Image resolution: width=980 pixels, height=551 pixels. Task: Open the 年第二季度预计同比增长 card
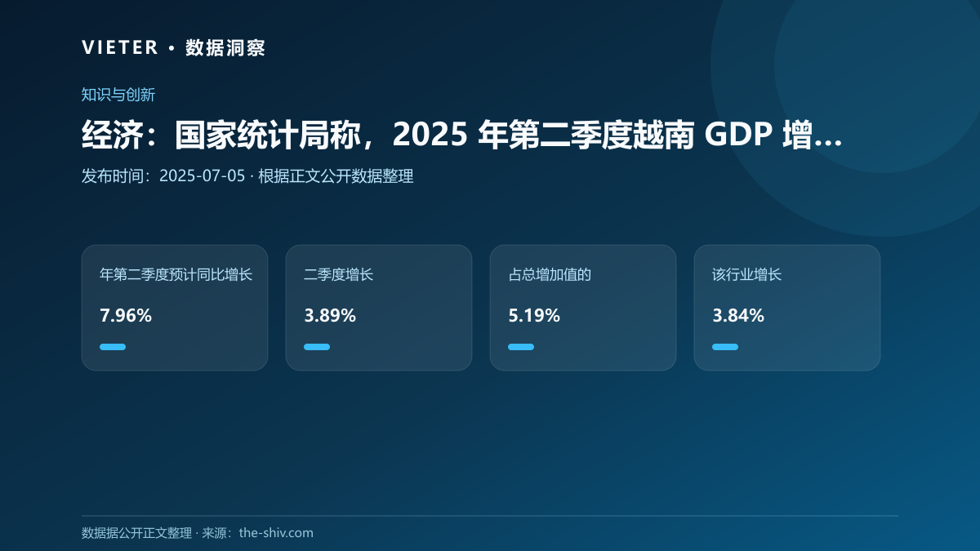175,308
